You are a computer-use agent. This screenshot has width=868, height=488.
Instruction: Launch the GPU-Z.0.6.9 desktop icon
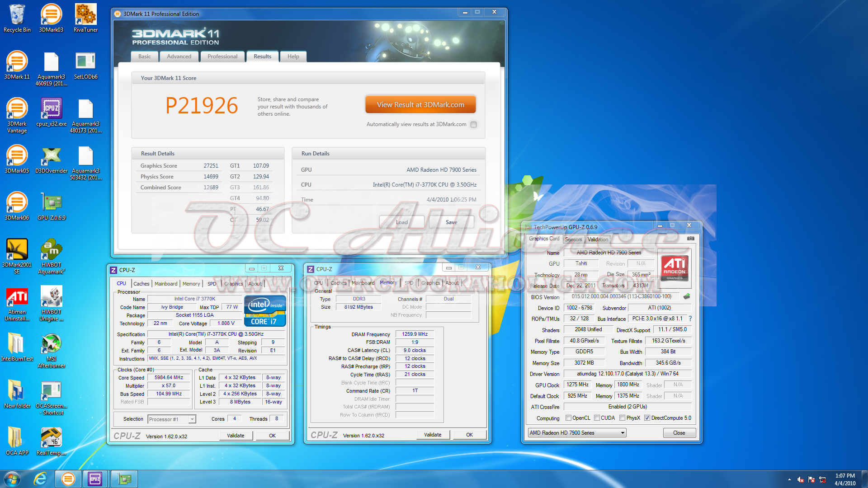(51, 206)
